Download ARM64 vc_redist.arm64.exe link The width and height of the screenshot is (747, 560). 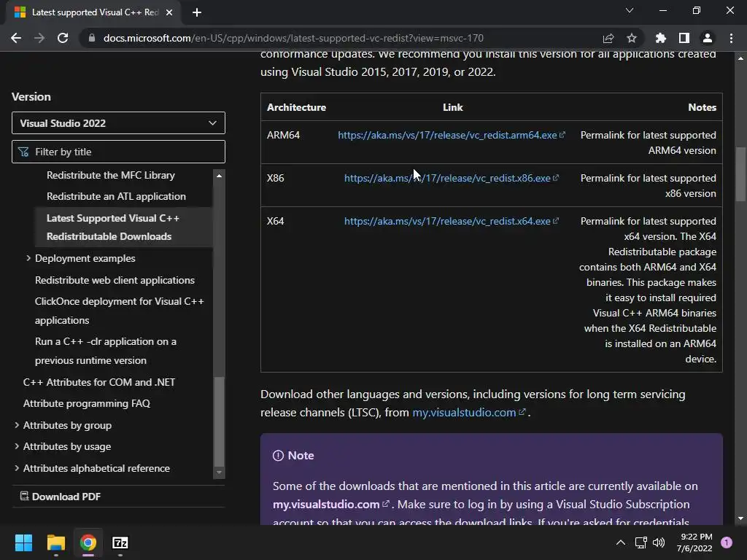tap(451, 135)
